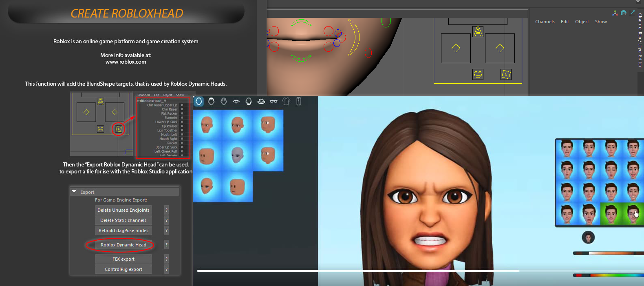Open the face category icon with eyes
This screenshot has width=644, height=286.
(224, 101)
